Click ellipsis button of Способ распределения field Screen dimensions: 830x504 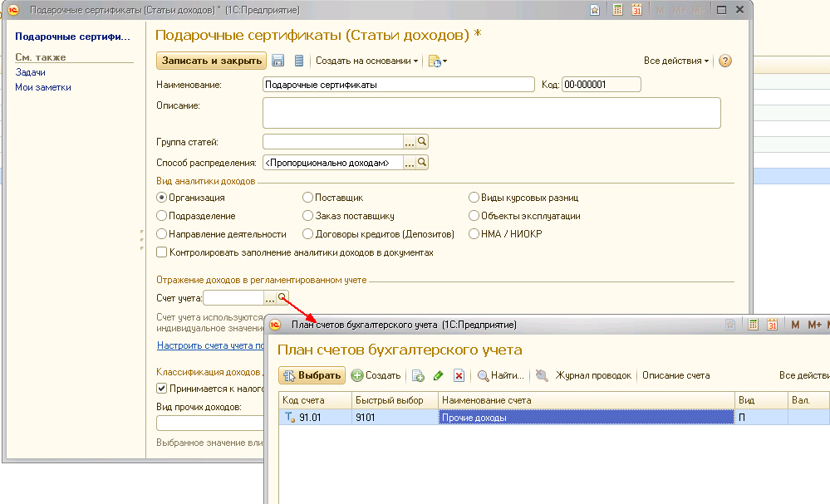[x=409, y=163]
